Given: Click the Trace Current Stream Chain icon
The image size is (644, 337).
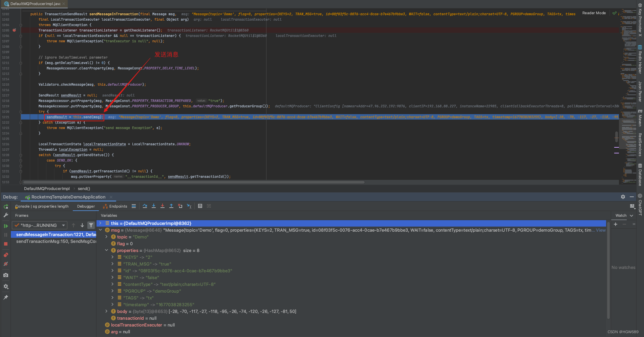Looking at the screenshot, I should click(x=209, y=206).
